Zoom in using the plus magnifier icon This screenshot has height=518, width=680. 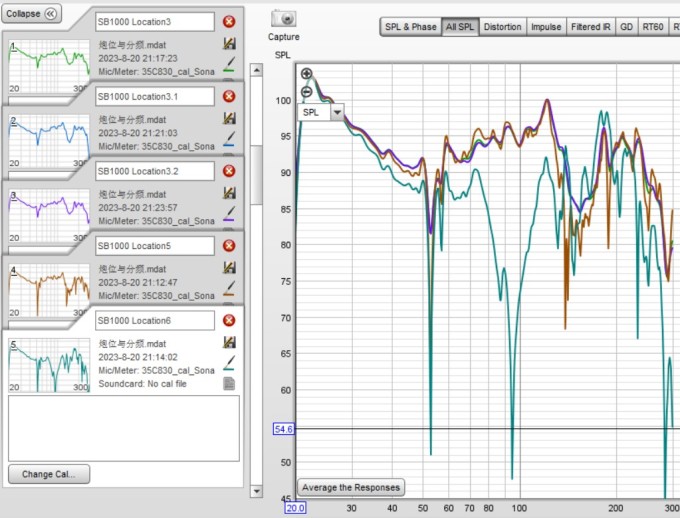[x=306, y=75]
